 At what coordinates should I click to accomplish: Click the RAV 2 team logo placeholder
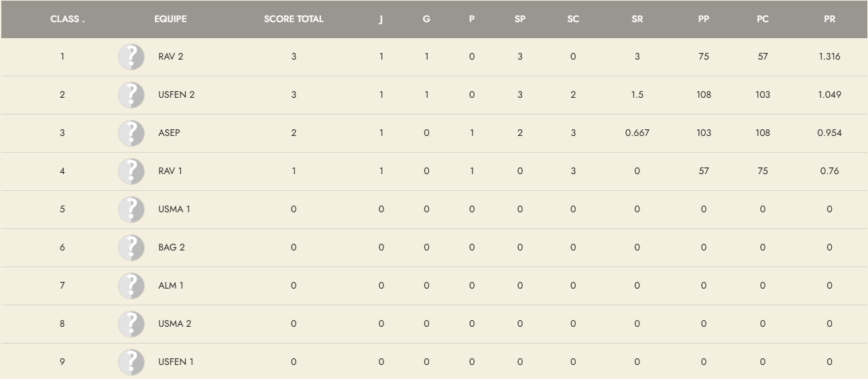(131, 57)
